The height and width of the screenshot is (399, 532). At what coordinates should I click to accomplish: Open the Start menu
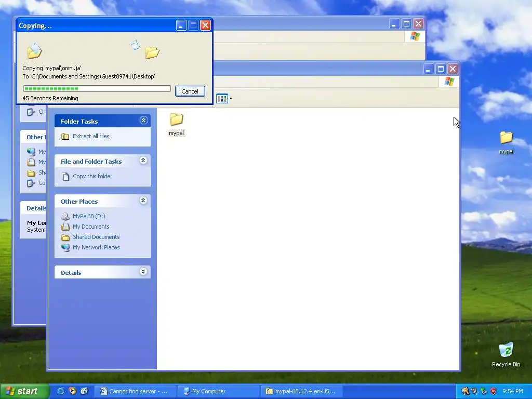click(24, 391)
